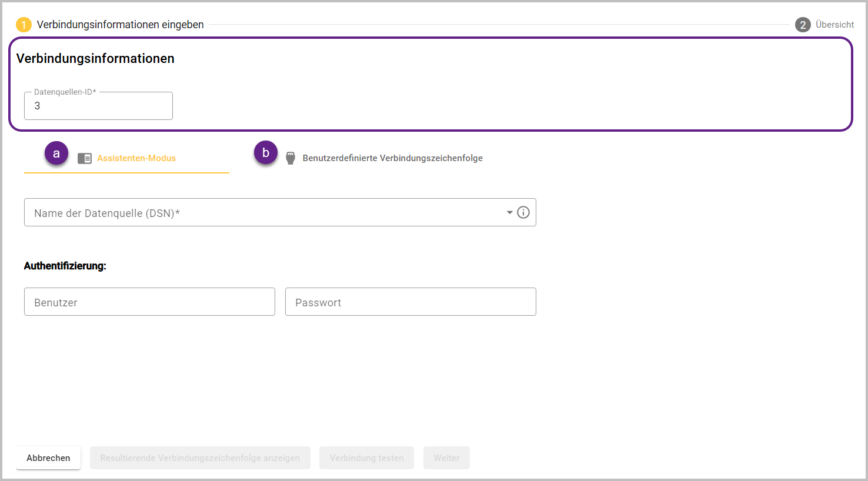Click the 'Verbindungsinformationen eingeben' step label
This screenshot has height=481, width=868.
(x=121, y=25)
